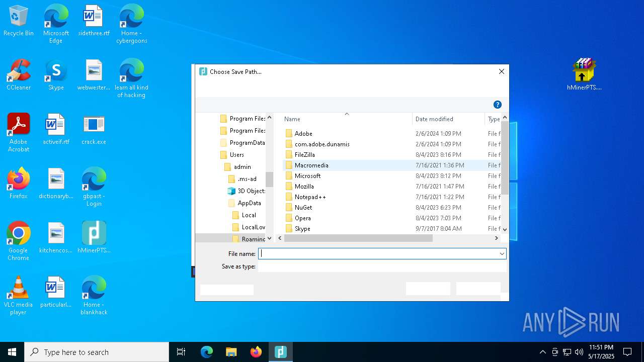
Task: Launch VLC media player from the desktop
Action: point(19,296)
